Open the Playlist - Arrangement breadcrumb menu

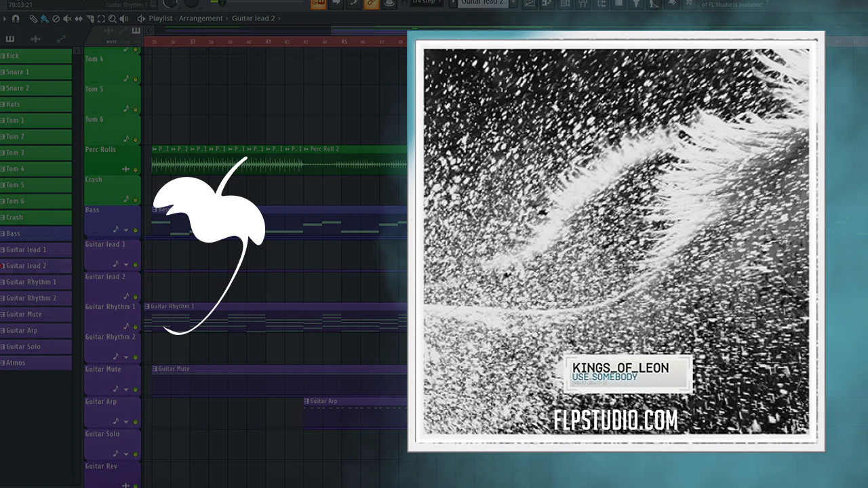click(186, 19)
